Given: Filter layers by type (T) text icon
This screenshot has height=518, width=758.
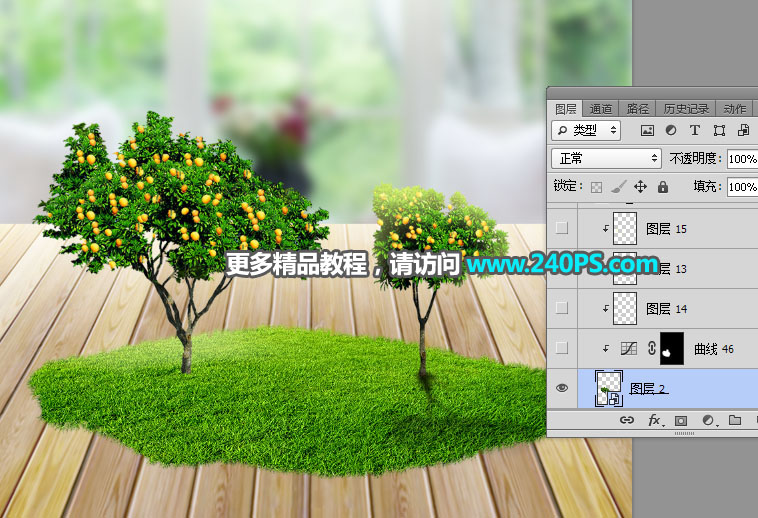Looking at the screenshot, I should click(694, 131).
